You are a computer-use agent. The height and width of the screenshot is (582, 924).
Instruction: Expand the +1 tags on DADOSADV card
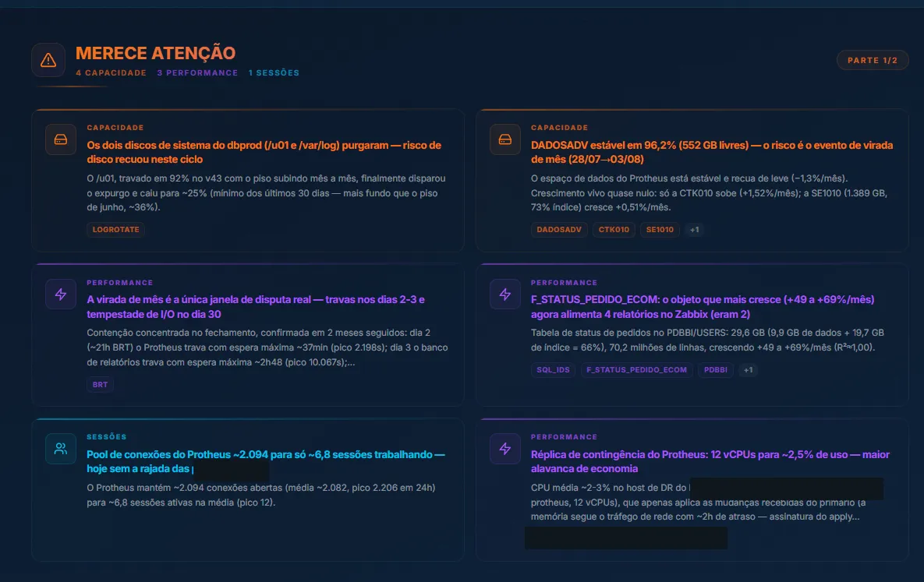(x=695, y=230)
